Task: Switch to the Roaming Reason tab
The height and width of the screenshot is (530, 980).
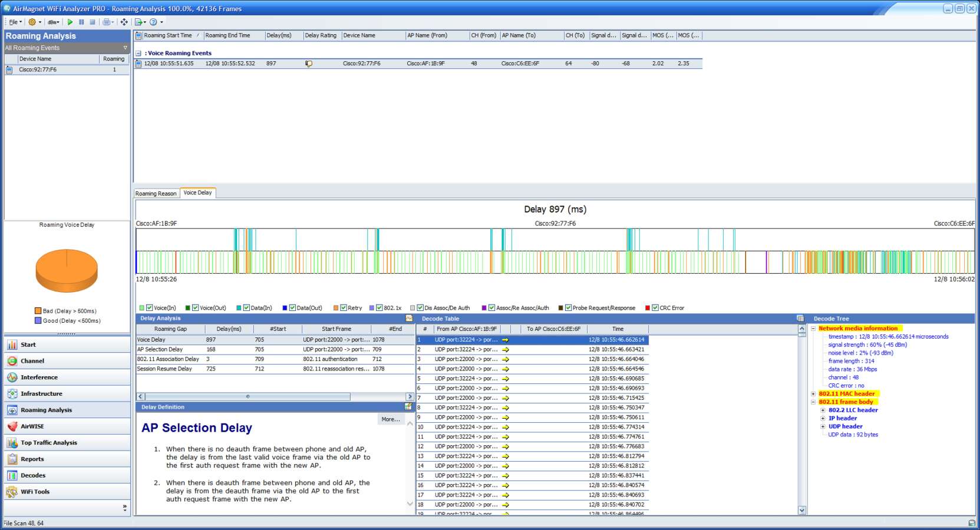Action: [156, 193]
